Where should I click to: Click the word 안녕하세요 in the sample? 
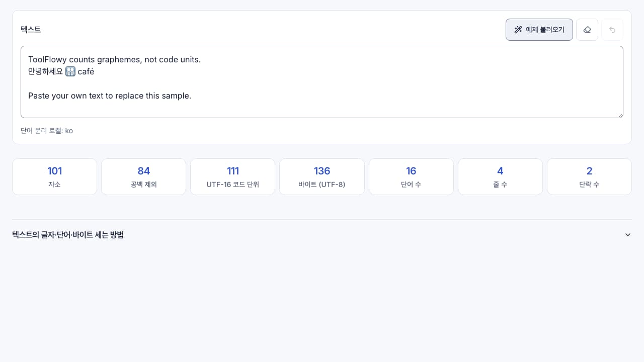[46, 71]
